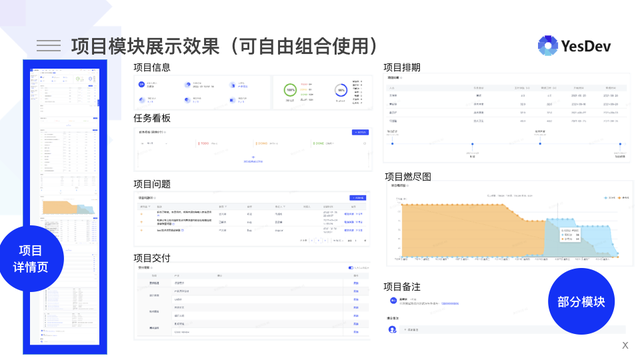Viewport: 640px width, 360px height.
Task: Close the slide with the bottom-right X
Action: 625,345
